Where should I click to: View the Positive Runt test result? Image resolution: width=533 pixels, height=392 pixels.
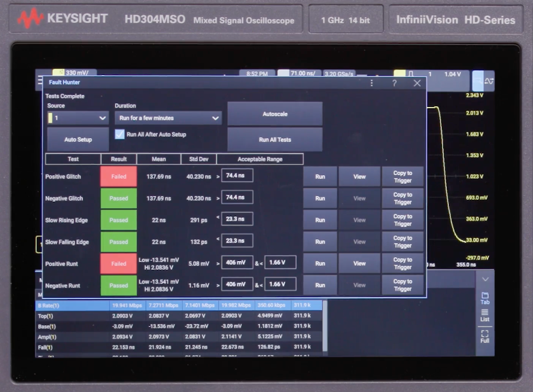[359, 263]
